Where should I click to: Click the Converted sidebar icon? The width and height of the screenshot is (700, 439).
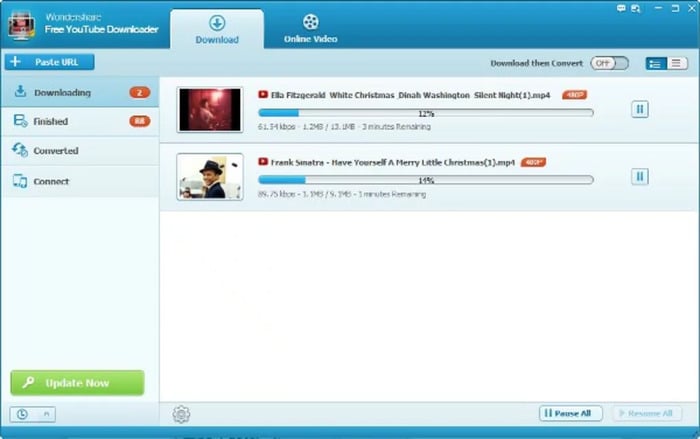(x=20, y=150)
